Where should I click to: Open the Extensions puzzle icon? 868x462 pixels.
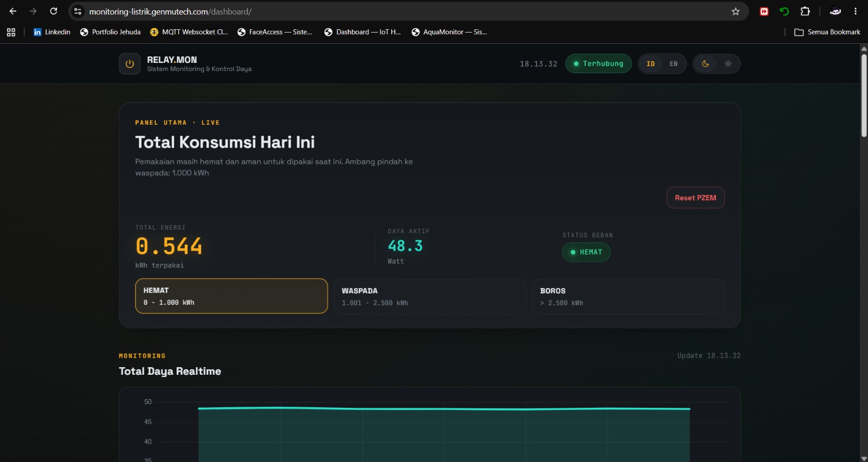coord(805,11)
